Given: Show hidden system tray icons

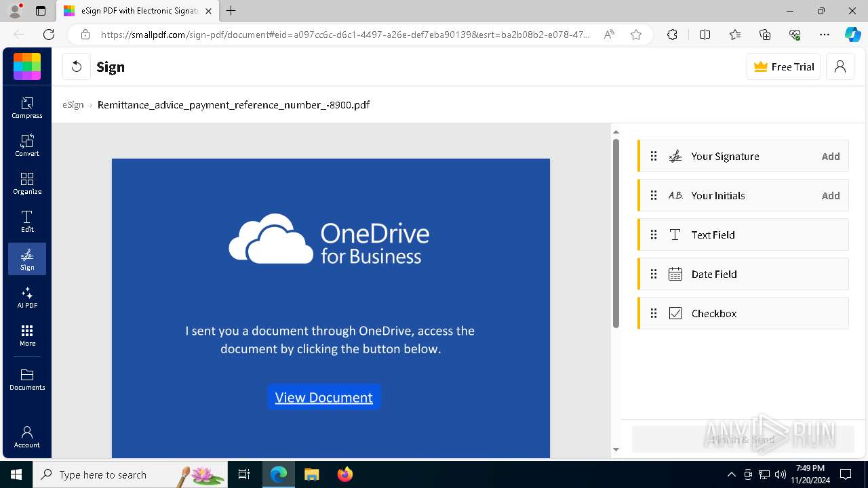Looking at the screenshot, I should coord(731,474).
